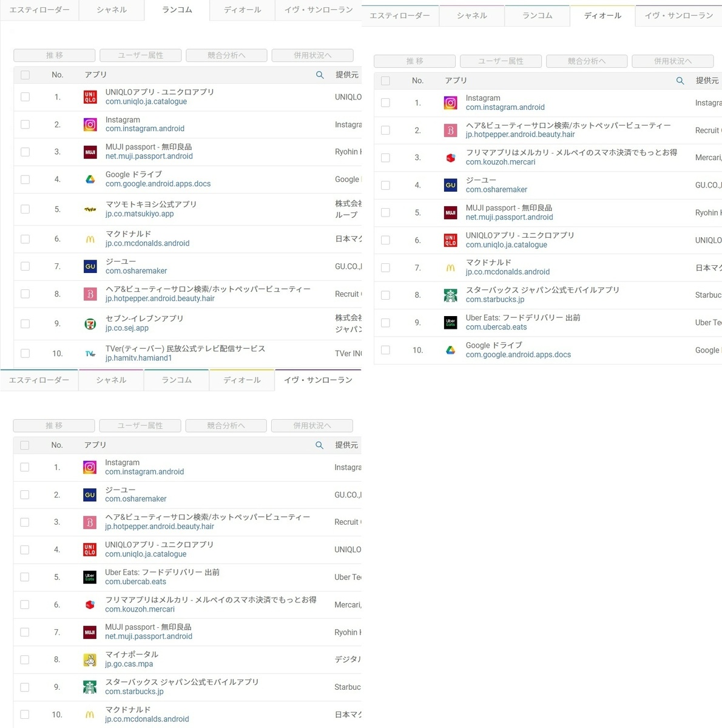Click the MUJI passport icon in ランコム-selected panel
Viewport: 722px width, 728px height.
point(90,152)
